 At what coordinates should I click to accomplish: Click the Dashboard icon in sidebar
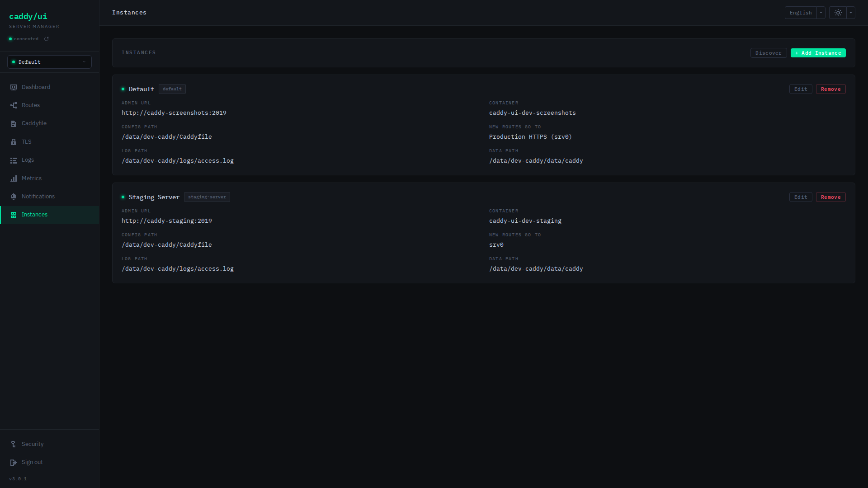coord(14,87)
